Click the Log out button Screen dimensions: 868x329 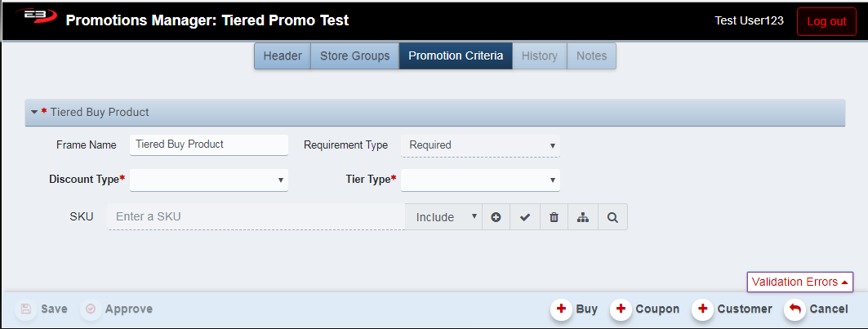(x=826, y=21)
